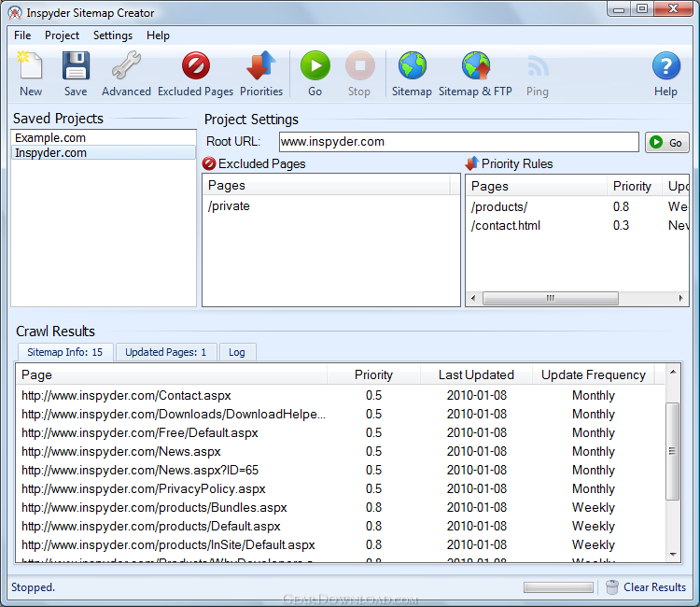Click Priority Rules scroll left arrow

point(473,298)
